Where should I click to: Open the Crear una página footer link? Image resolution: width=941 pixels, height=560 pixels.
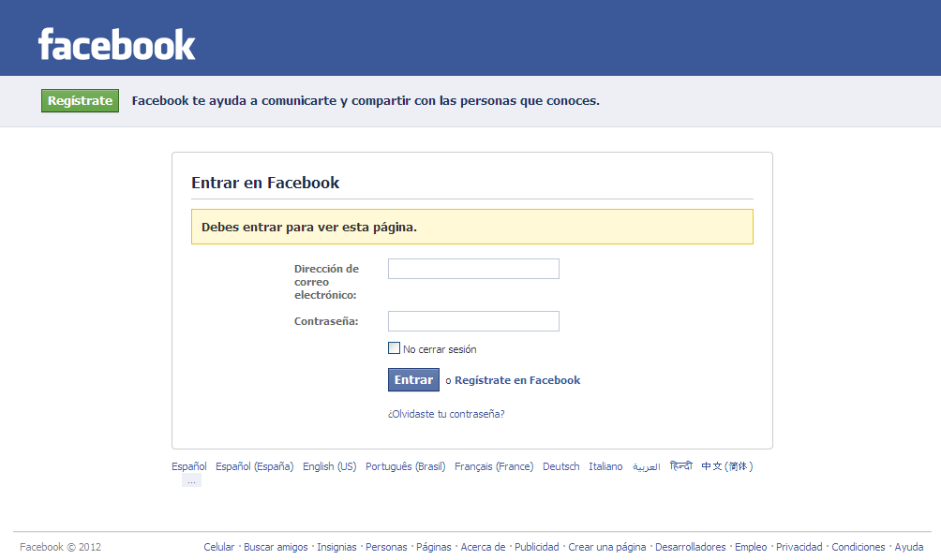coord(607,547)
